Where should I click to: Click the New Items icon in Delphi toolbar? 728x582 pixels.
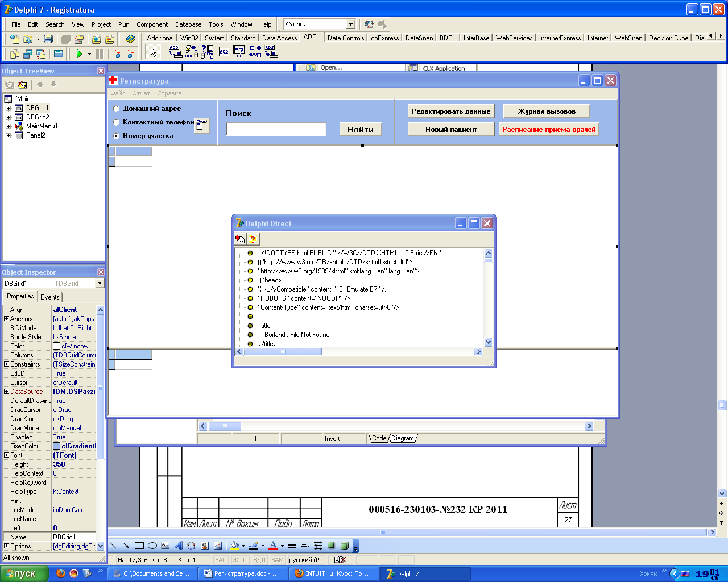[x=14, y=39]
